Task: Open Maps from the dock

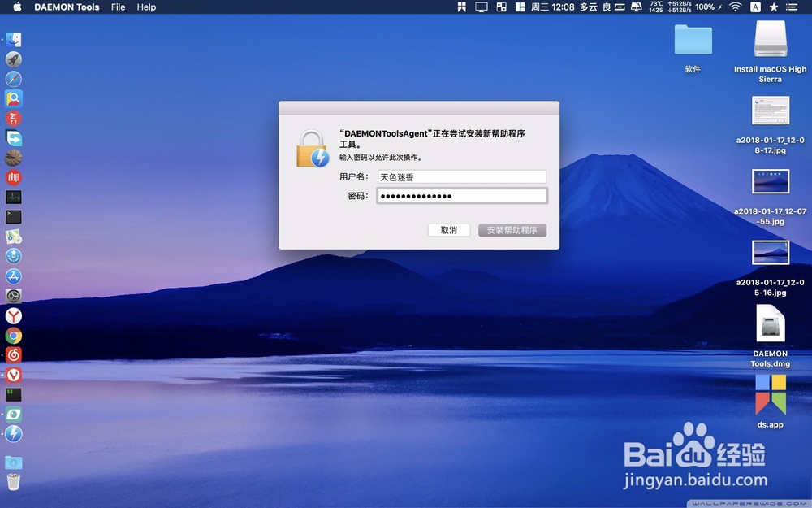Action: [14, 237]
